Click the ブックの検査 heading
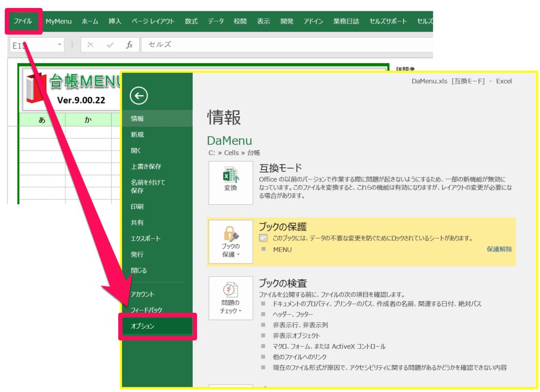Screen dimensions: 540x392 283,283
